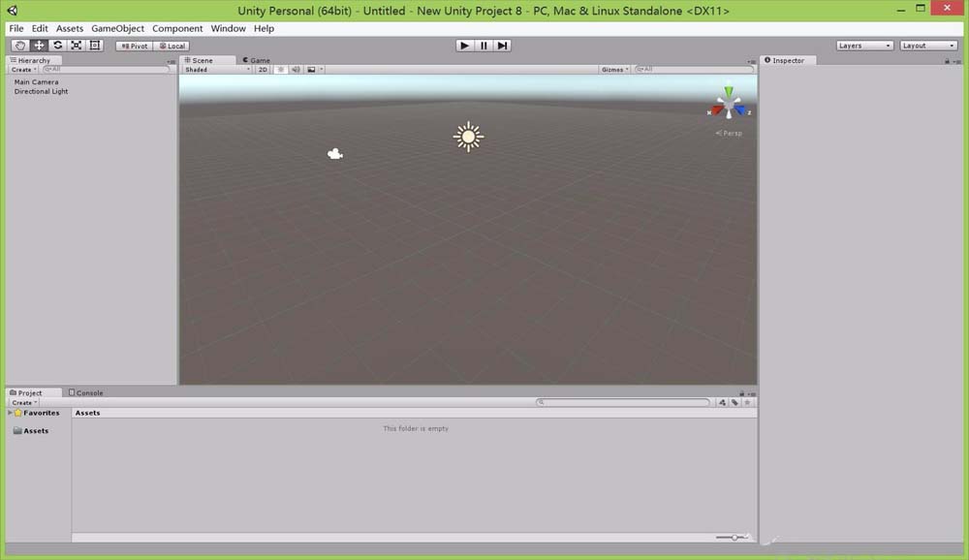The height and width of the screenshot is (560, 969).
Task: Open the Hierarchy panel options menu
Action: (x=171, y=61)
